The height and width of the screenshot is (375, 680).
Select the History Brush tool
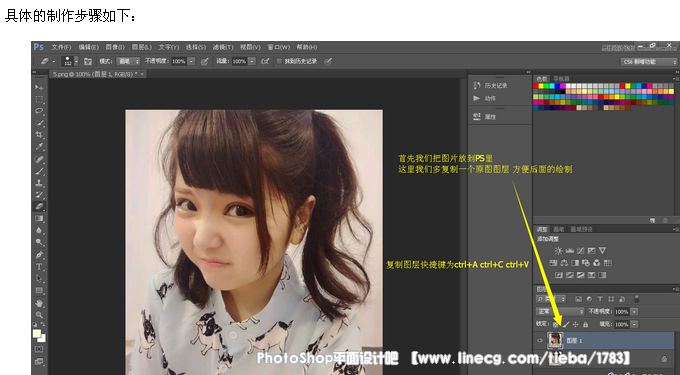[39, 195]
